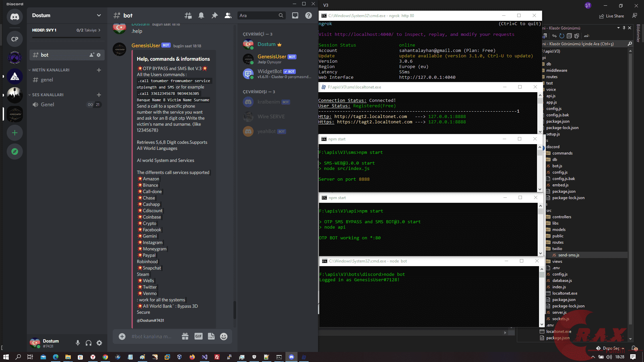644x362 pixels.
Task: Open Discord inbox icon
Action: (295, 15)
